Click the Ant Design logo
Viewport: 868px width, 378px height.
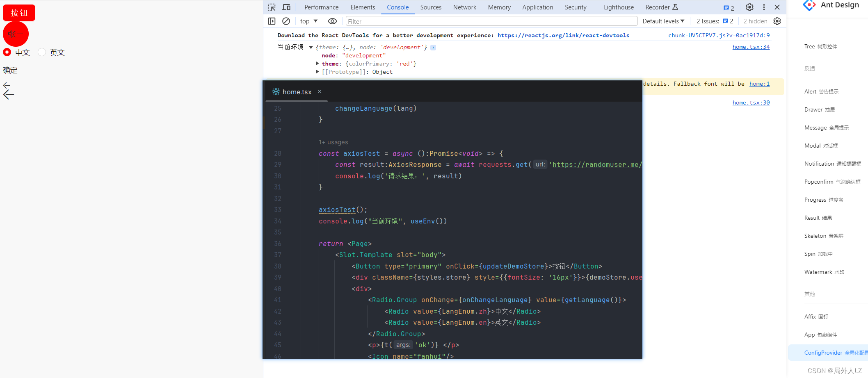(809, 5)
